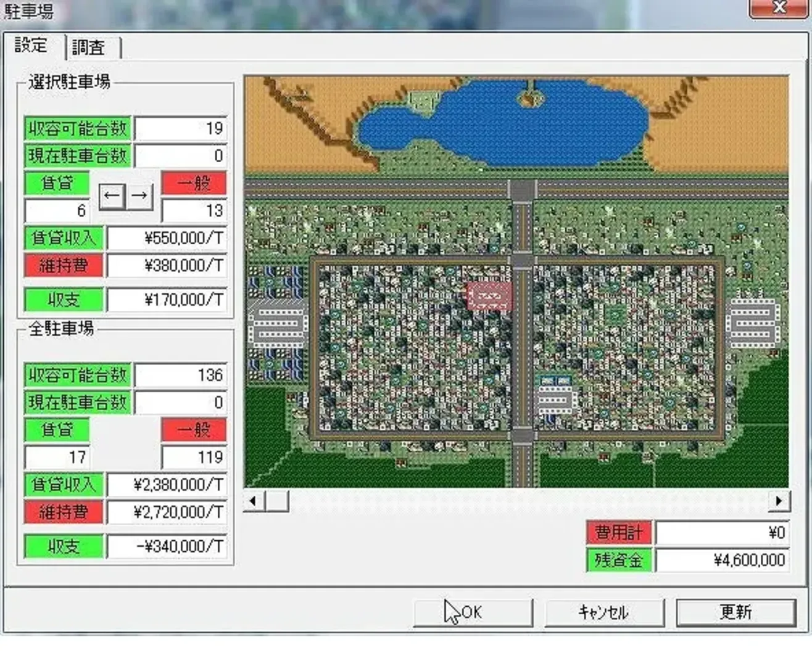Click the cyan-outlined parking lot near center road
This screenshot has height=666, width=812.
click(554, 395)
